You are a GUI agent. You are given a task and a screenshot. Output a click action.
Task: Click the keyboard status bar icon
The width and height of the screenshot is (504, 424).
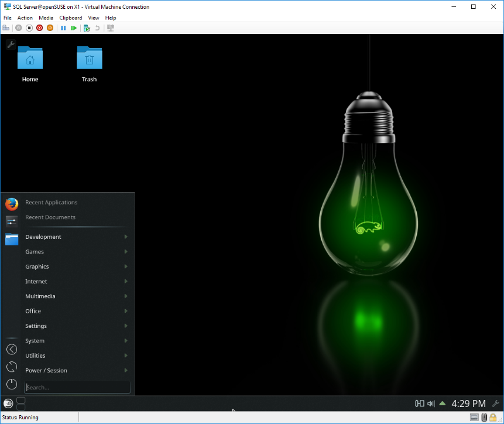tap(474, 417)
